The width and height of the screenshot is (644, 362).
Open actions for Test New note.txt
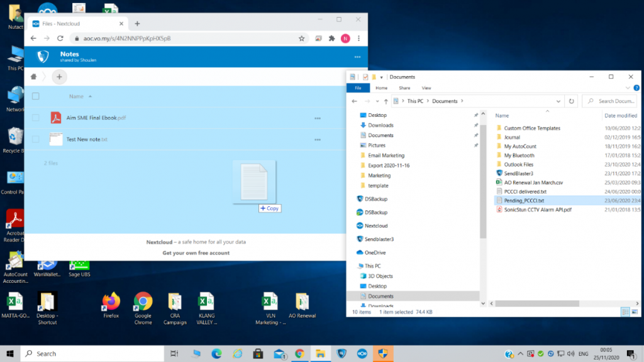point(318,140)
